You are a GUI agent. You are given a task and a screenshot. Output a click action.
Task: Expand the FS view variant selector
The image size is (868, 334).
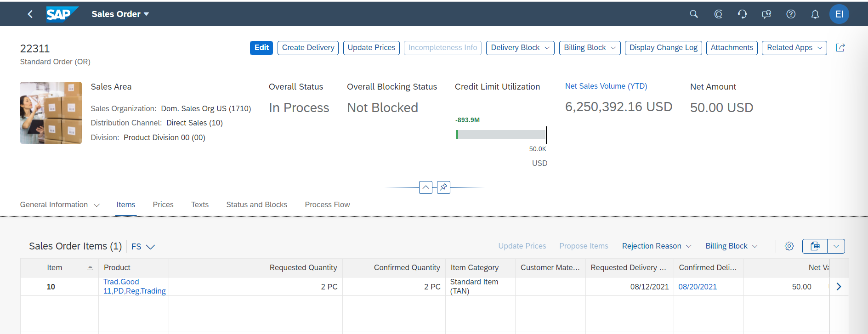tap(143, 247)
